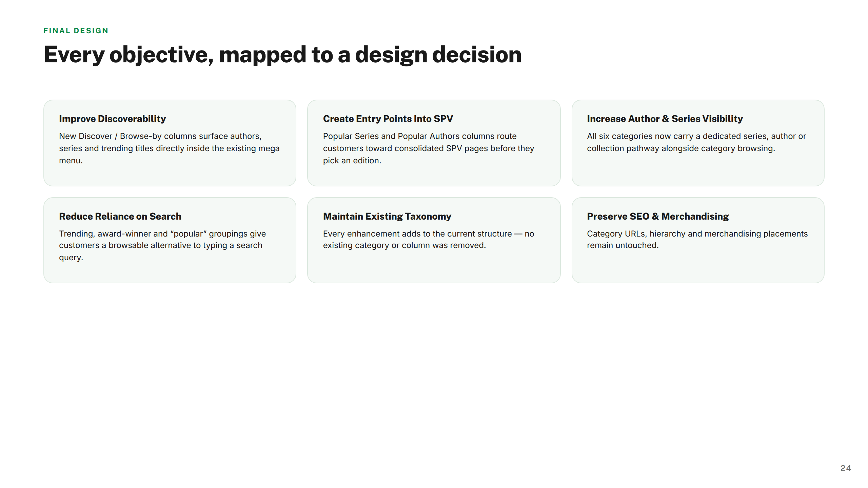Click the FINAL DESIGN section label

[76, 30]
